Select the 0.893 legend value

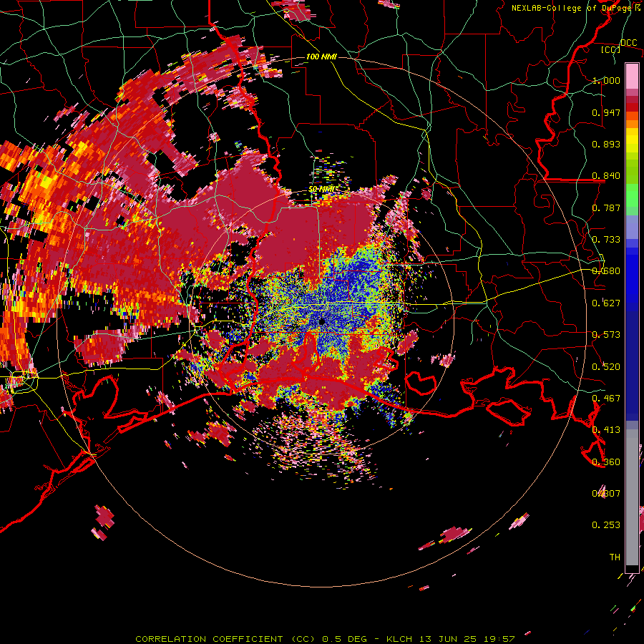click(606, 144)
